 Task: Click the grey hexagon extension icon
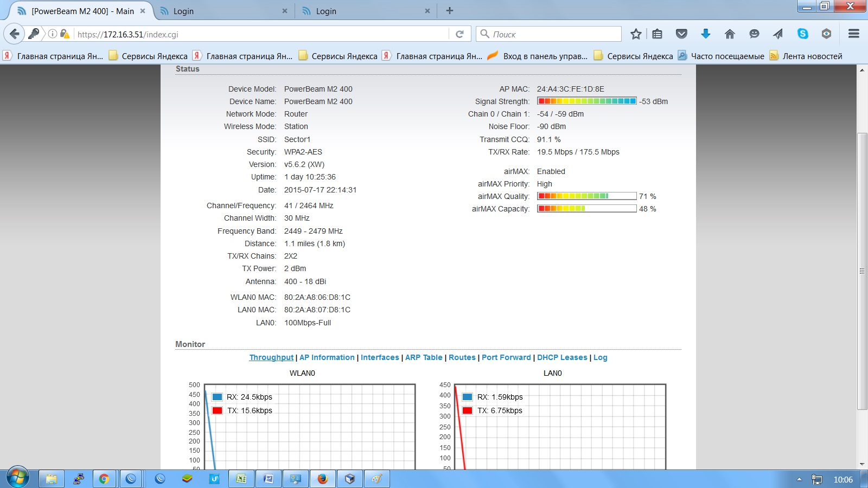pos(826,34)
